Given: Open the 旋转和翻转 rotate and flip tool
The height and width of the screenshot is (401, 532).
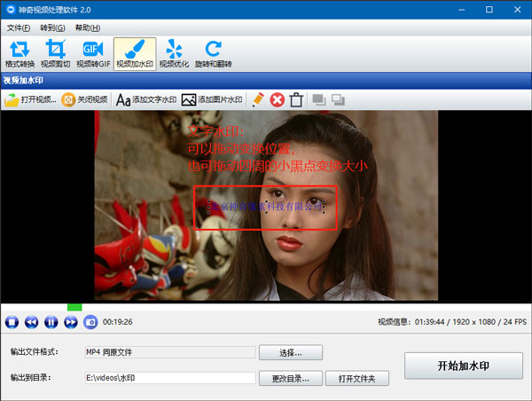Looking at the screenshot, I should coord(213,54).
